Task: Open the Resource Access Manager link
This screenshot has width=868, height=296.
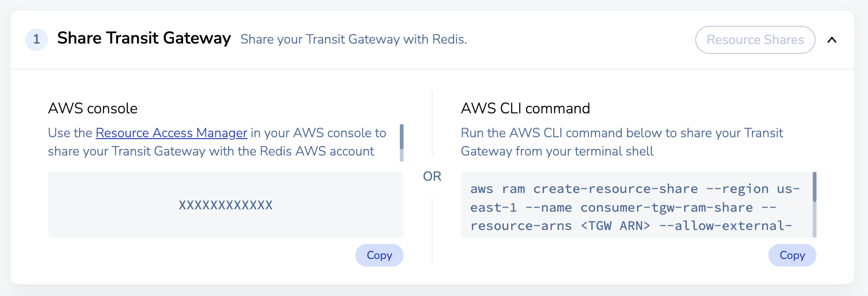Action: click(x=170, y=133)
